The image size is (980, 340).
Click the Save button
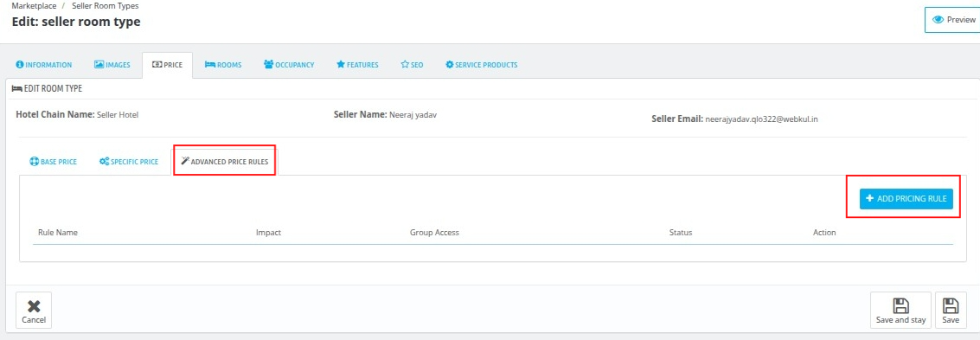[x=951, y=311]
